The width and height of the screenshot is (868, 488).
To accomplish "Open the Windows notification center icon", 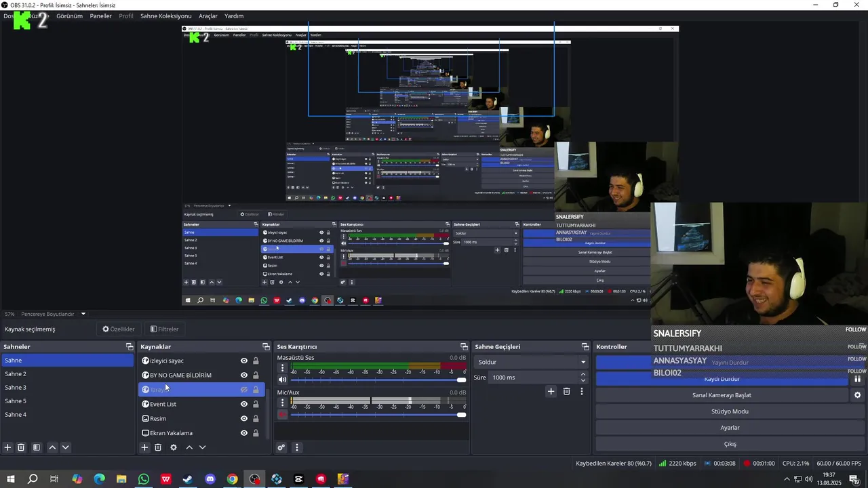I will coord(854,479).
